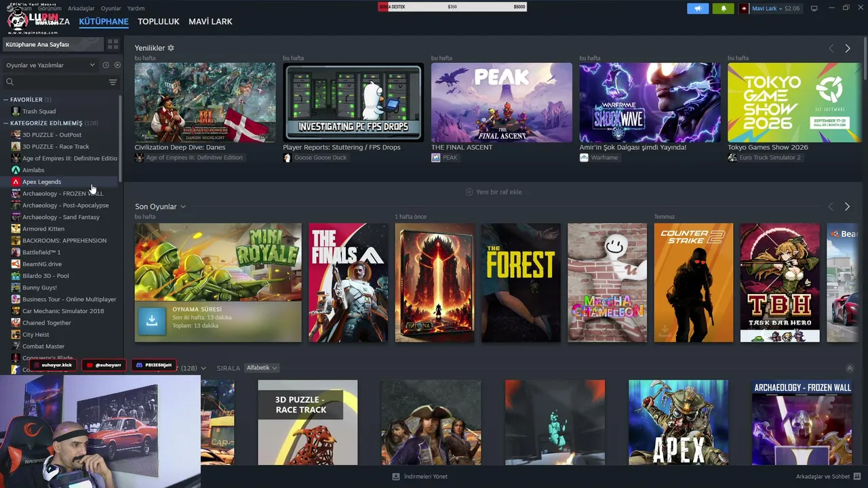Click the search magnifier in library sidebar
This screenshot has height=488, width=868.
[x=9, y=82]
